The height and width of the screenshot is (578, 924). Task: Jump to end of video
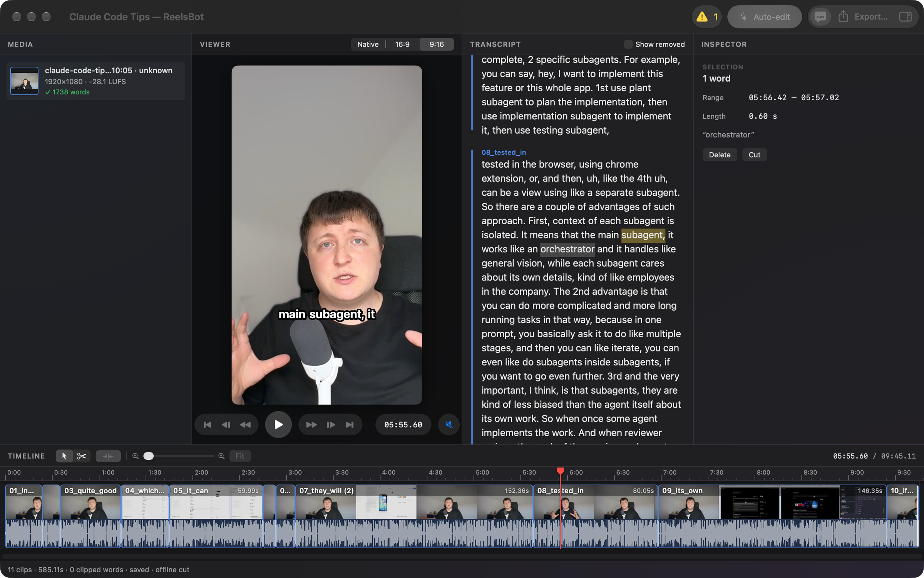[x=350, y=425]
